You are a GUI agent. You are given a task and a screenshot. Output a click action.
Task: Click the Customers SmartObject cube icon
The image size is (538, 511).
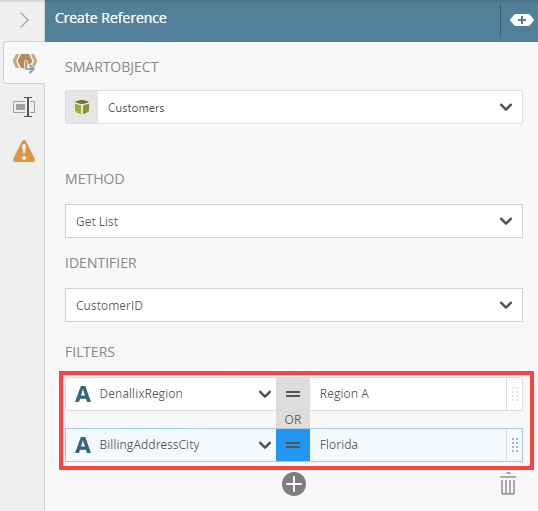pyautogui.click(x=82, y=107)
